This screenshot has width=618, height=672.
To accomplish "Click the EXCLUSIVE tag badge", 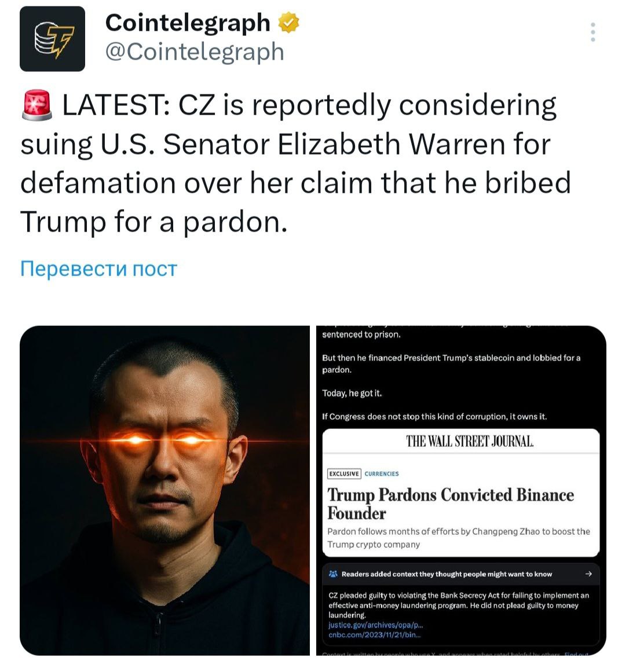I will (344, 473).
